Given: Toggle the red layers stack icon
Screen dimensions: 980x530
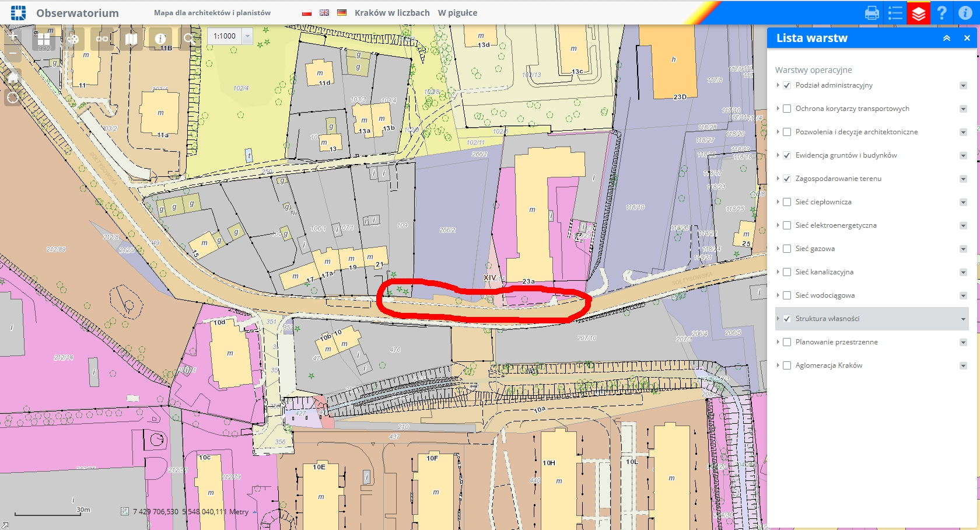Looking at the screenshot, I should click(x=919, y=13).
